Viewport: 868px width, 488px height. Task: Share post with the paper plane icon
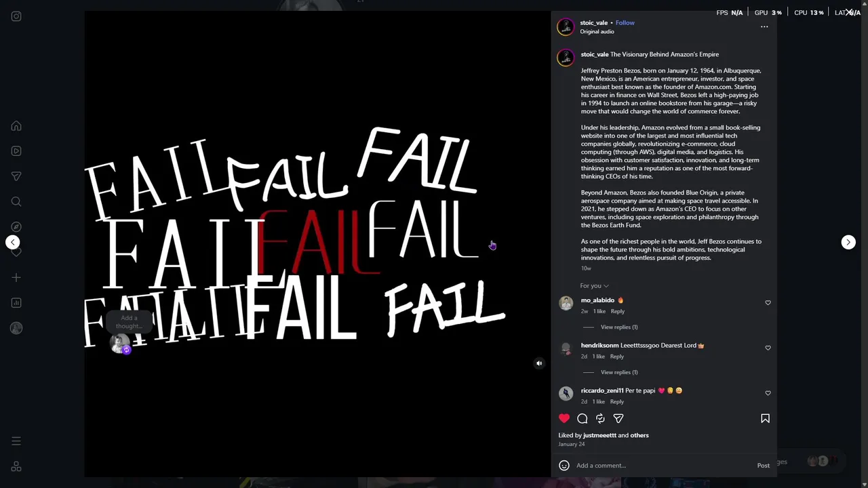(x=618, y=419)
